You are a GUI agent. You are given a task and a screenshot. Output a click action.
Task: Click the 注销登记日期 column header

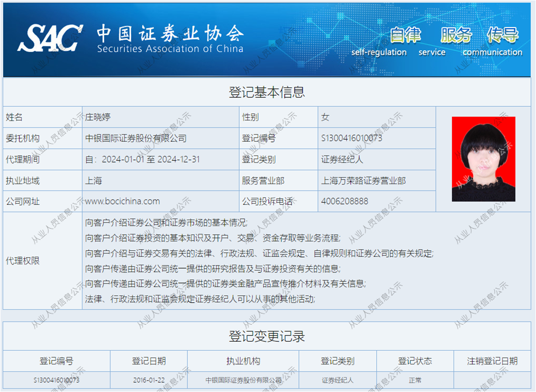[x=492, y=361]
